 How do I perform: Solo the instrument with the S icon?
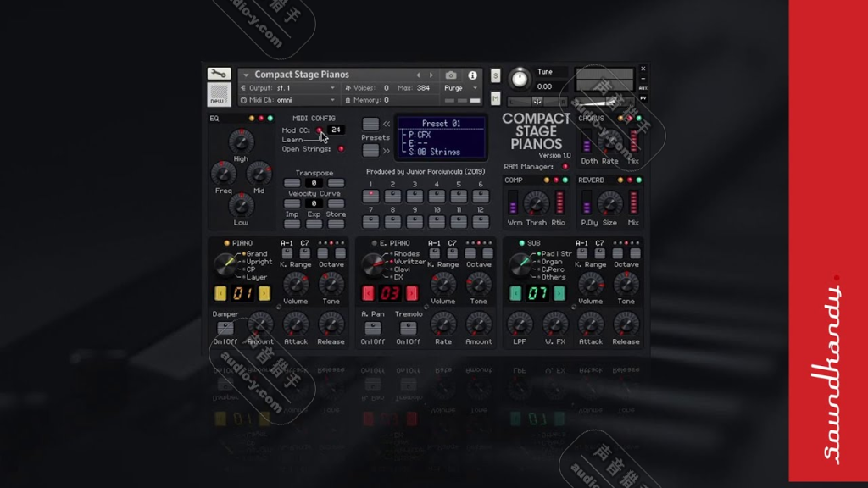click(x=495, y=75)
